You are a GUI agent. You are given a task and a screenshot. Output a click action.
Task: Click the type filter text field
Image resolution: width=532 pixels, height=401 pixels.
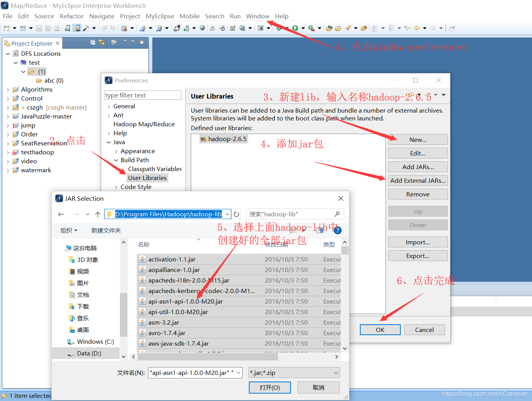pos(143,95)
